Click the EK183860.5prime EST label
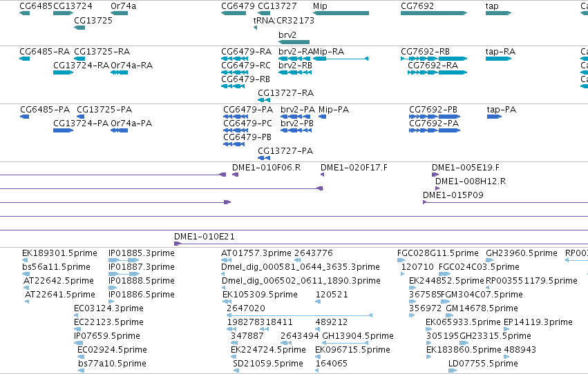Screen dimensions: 588x374 (464, 350)
